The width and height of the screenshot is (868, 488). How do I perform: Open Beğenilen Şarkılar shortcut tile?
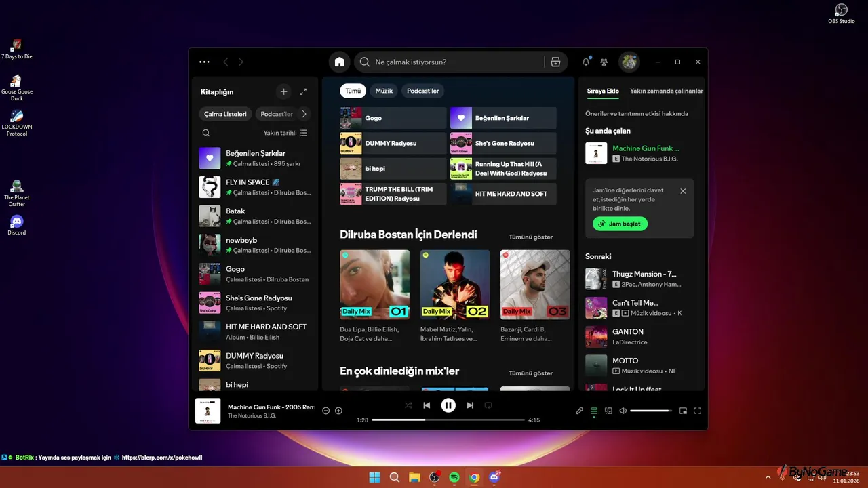pyautogui.click(x=503, y=118)
